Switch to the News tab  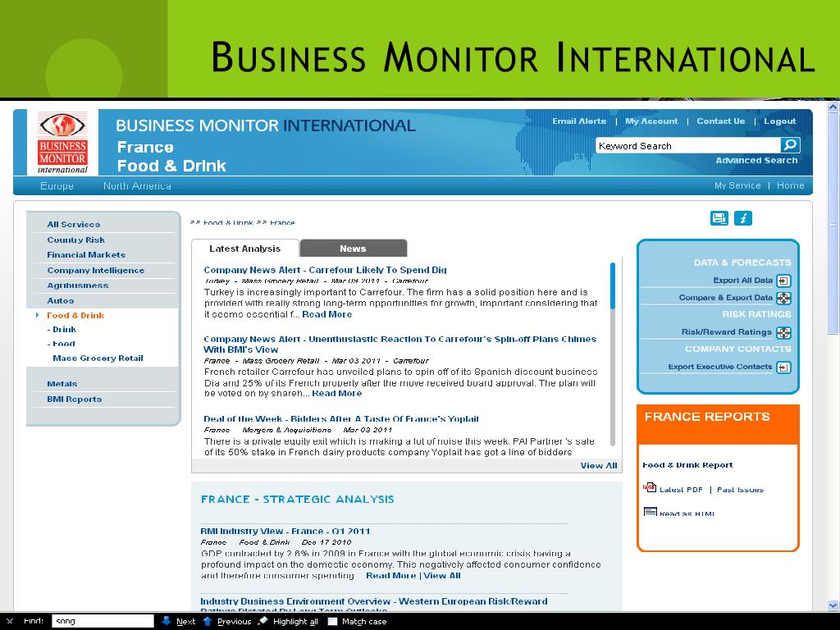point(353,248)
